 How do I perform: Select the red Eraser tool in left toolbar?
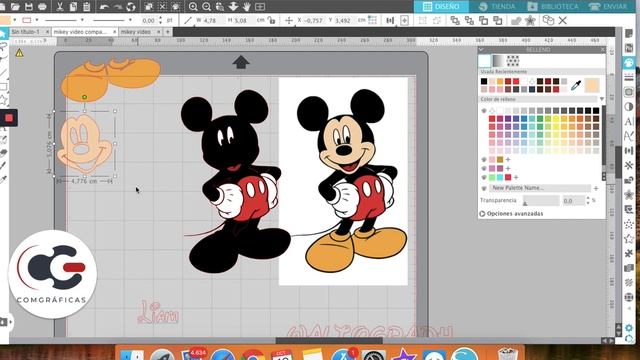click(x=9, y=118)
